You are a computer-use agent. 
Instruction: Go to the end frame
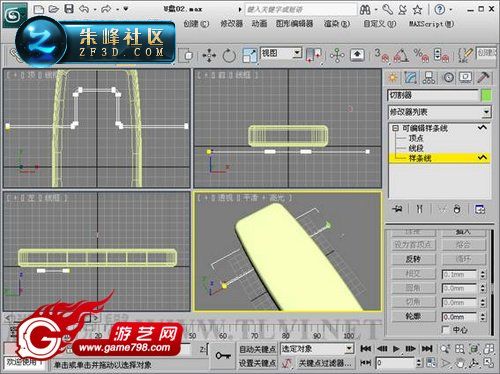click(427, 349)
